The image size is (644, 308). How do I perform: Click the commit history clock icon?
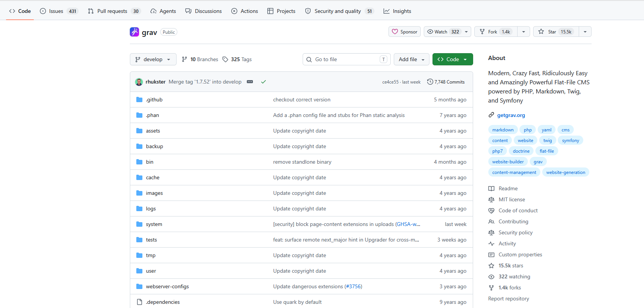coord(430,82)
